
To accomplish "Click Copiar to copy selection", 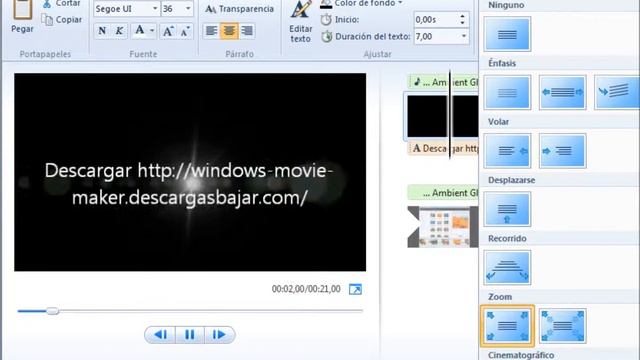I will pyautogui.click(x=62, y=20).
